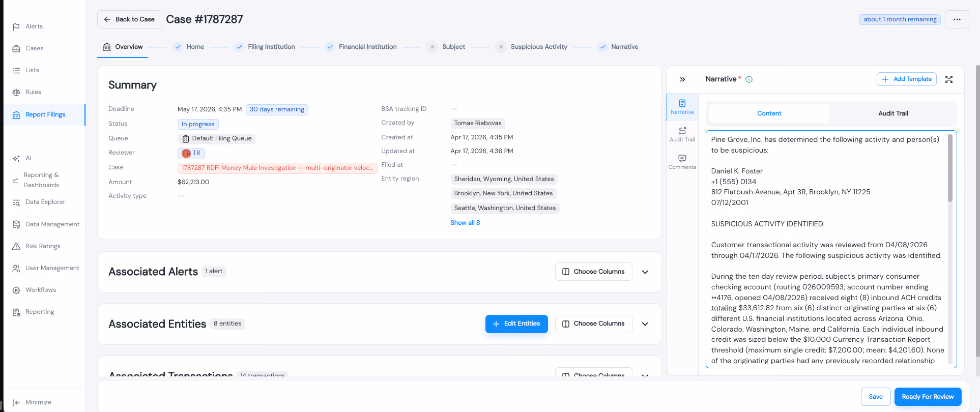Click the Overview step bank icon
This screenshot has height=412, width=980.
coord(107,47)
